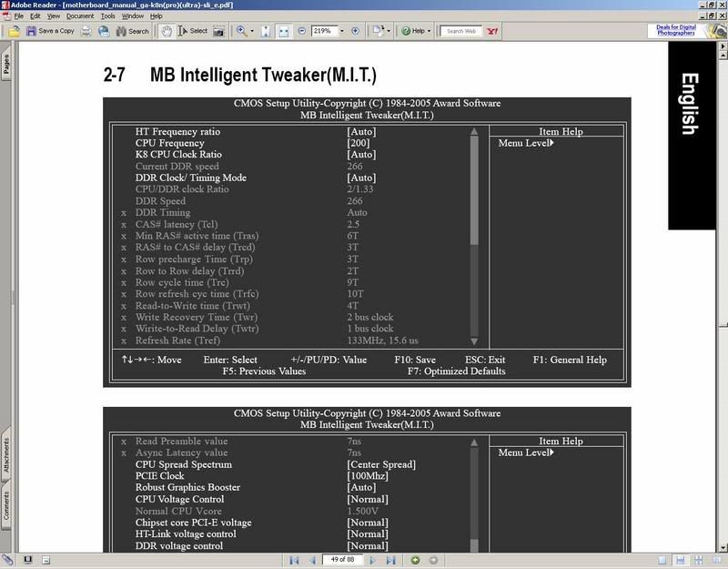This screenshot has width=728, height=569.
Task: Click the 'DDR voltage control' text
Action: click(x=178, y=545)
